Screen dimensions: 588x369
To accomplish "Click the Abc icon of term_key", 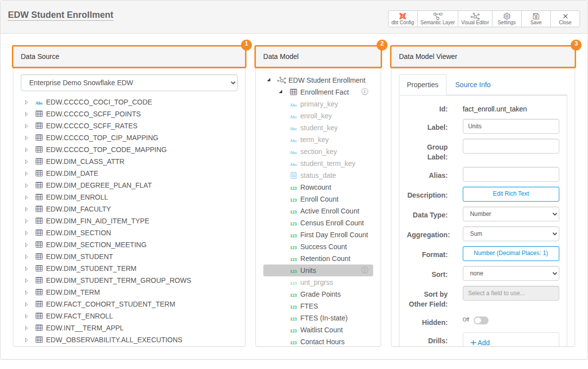I will pos(293,140).
